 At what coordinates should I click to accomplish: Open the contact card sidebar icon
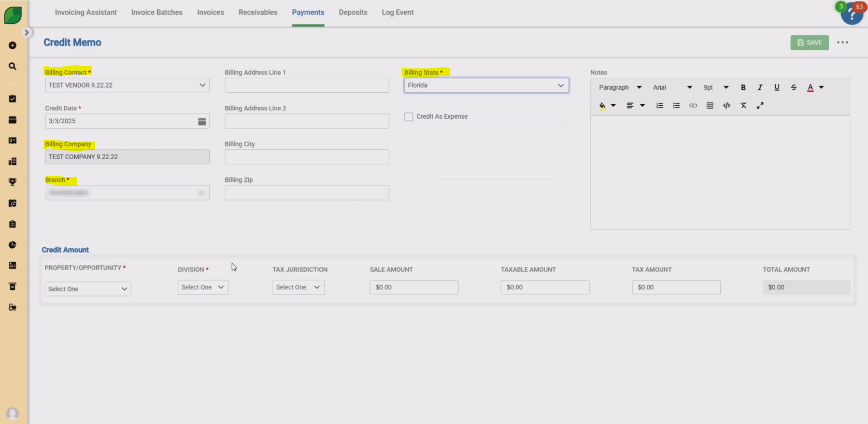pyautogui.click(x=12, y=140)
